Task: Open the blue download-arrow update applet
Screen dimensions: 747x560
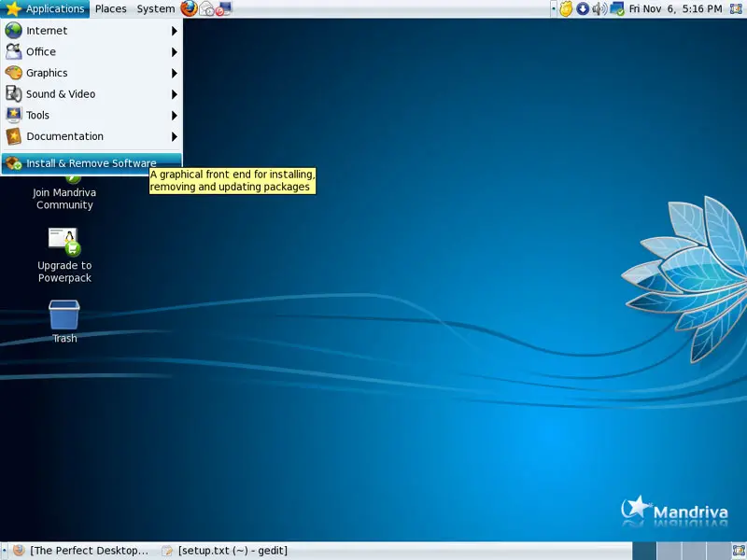Action: click(x=582, y=8)
